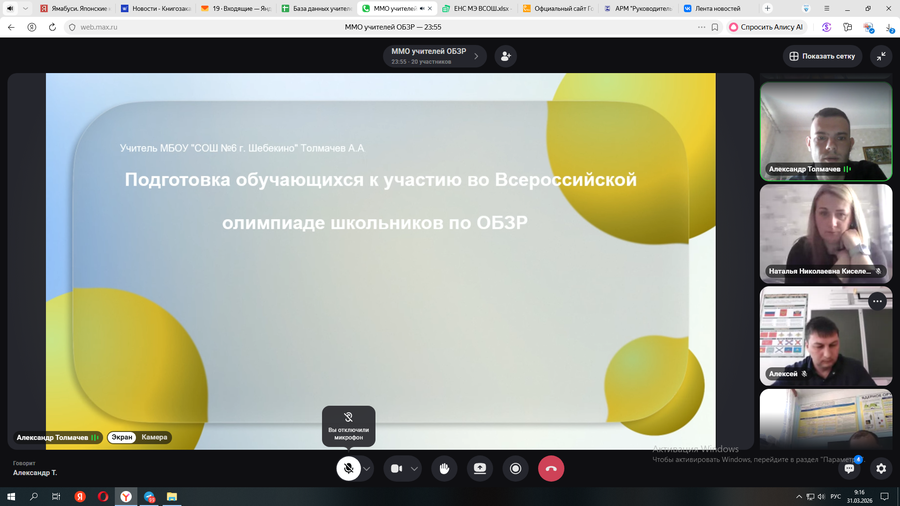Raise hand in the meeting

(444, 468)
